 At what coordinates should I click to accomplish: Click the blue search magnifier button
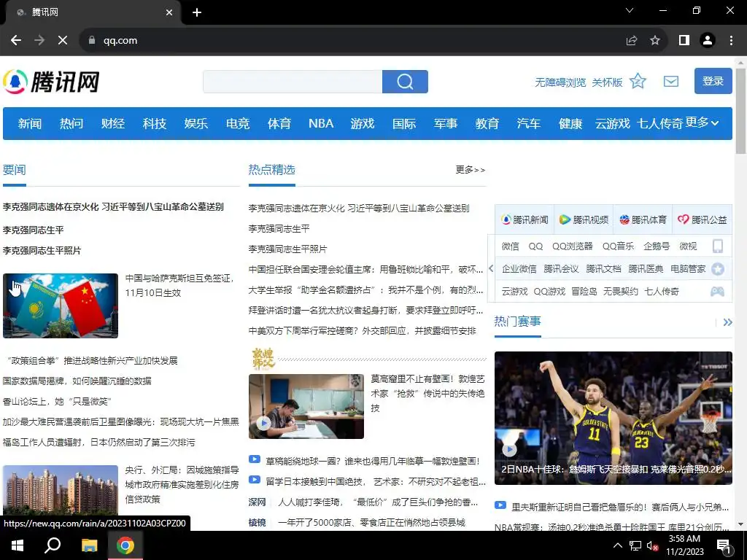click(405, 82)
